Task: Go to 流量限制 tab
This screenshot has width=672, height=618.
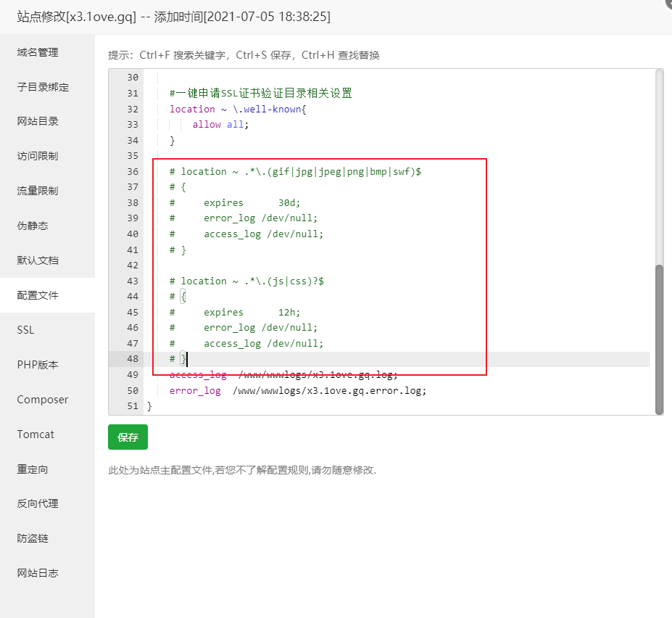Action: point(38,191)
